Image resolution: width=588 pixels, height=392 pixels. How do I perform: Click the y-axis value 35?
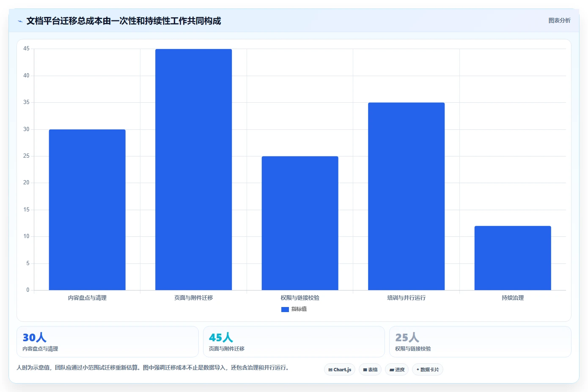(26, 102)
